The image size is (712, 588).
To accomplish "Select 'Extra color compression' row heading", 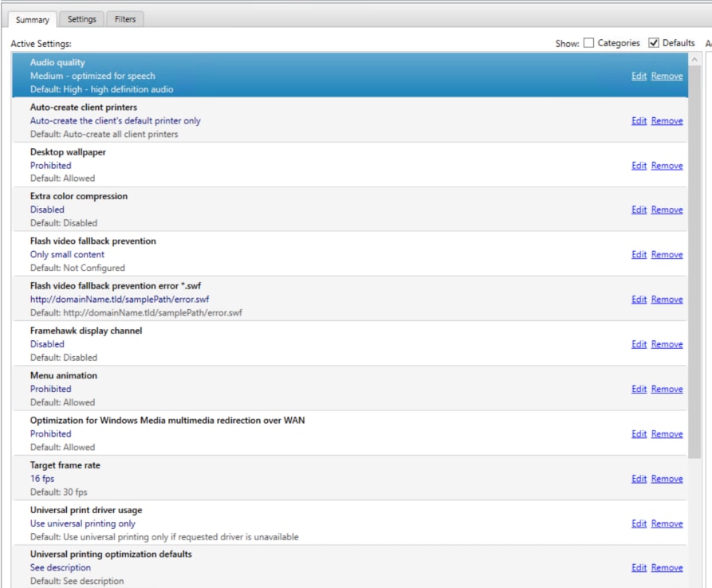I will [79, 196].
